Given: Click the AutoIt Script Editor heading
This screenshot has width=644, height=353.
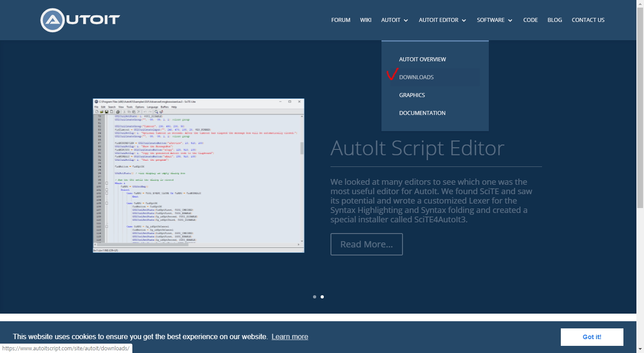Looking at the screenshot, I should pos(417,148).
